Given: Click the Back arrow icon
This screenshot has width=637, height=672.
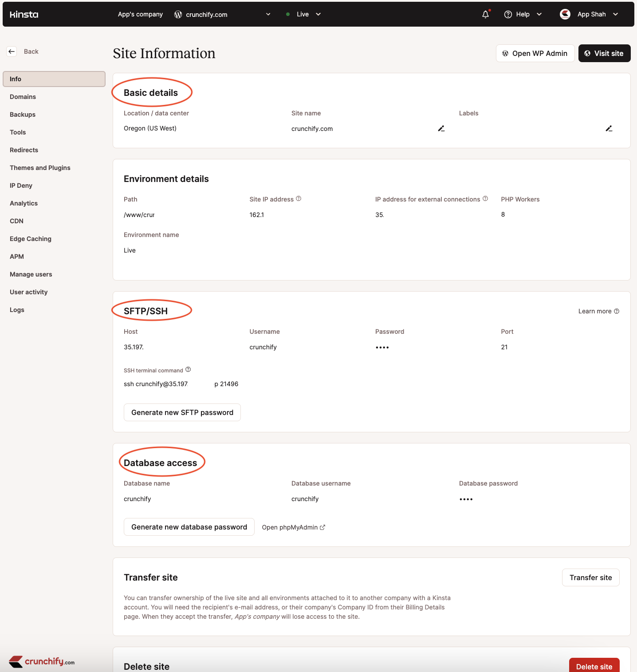Looking at the screenshot, I should (x=12, y=51).
